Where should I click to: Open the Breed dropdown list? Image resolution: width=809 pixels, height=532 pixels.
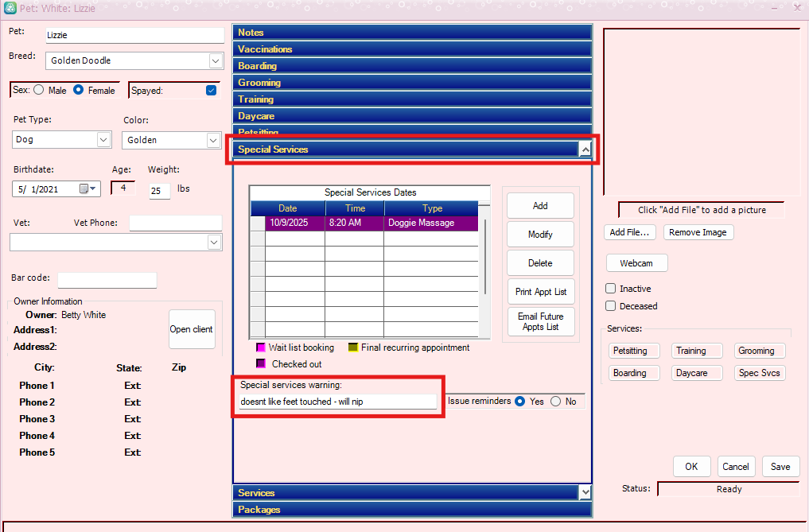(216, 61)
